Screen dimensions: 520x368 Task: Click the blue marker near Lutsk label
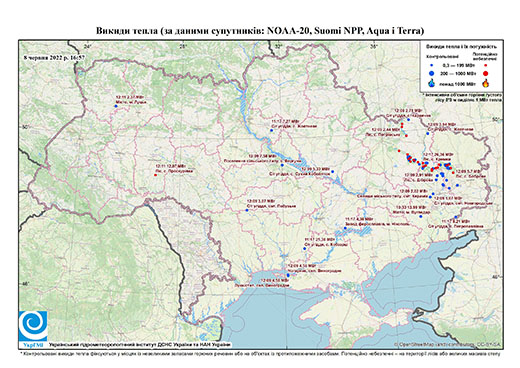[116, 106]
